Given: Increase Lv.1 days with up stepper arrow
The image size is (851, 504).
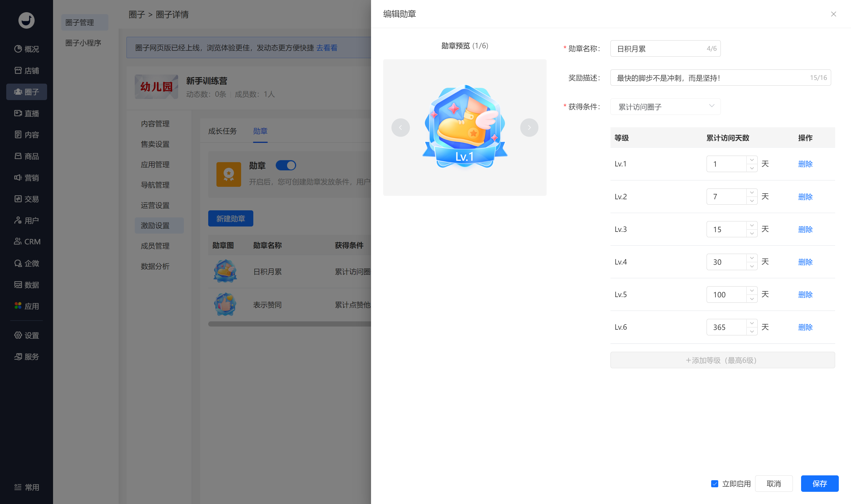Looking at the screenshot, I should [x=752, y=160].
